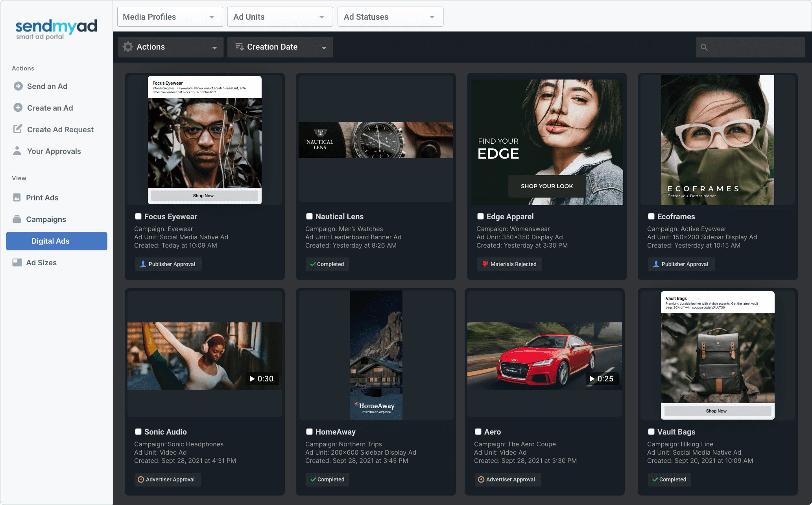Click the Create Ad Request pencil icon
The width and height of the screenshot is (812, 505).
[x=18, y=129]
